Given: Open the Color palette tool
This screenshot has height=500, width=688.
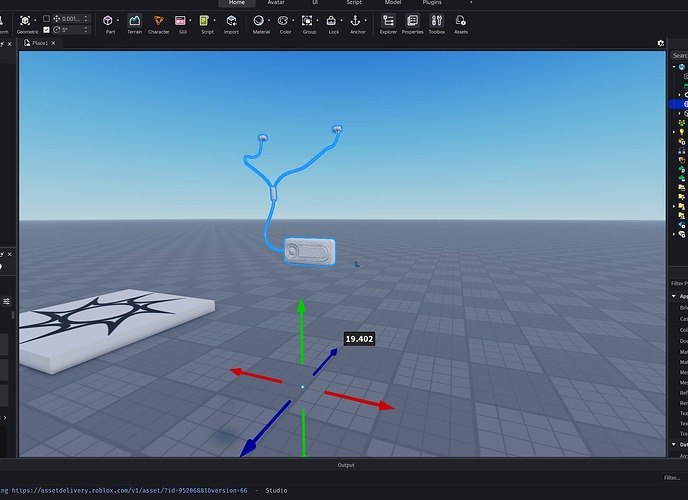Looking at the screenshot, I should (283, 20).
